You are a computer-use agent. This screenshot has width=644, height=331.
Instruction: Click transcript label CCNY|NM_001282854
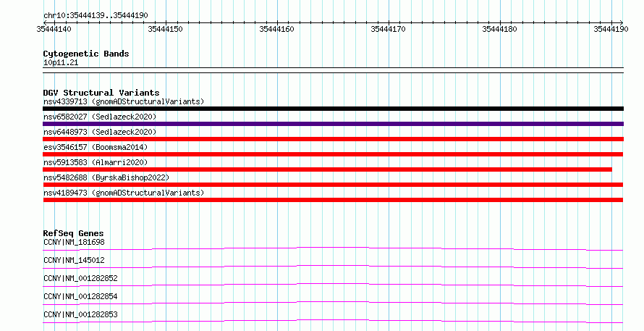(x=80, y=296)
